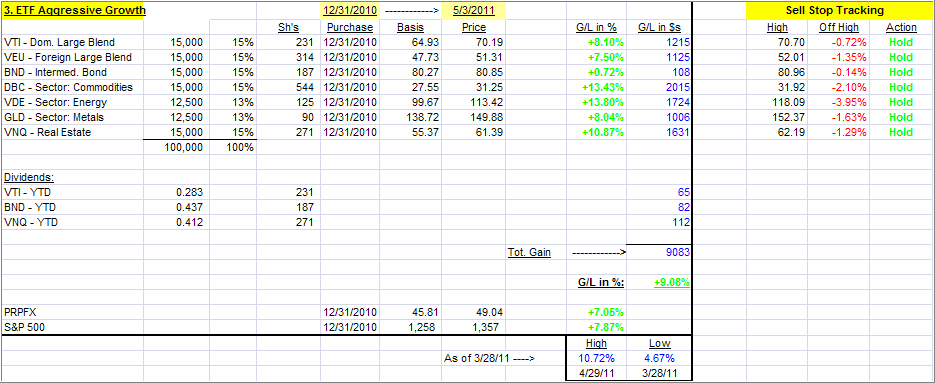The width and height of the screenshot is (935, 383).
Task: Click the 'Sell Stop Tracking' header cell
Action: point(840,11)
